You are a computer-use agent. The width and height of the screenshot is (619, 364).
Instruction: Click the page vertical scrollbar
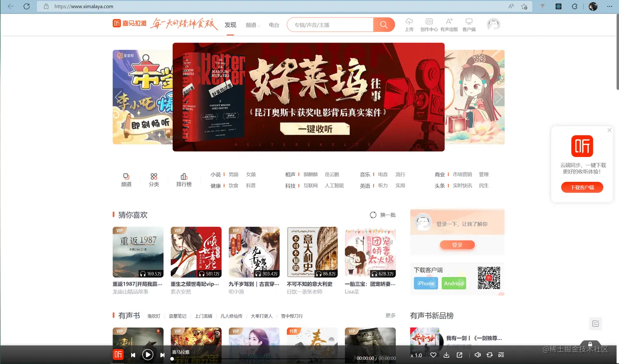pos(617,52)
